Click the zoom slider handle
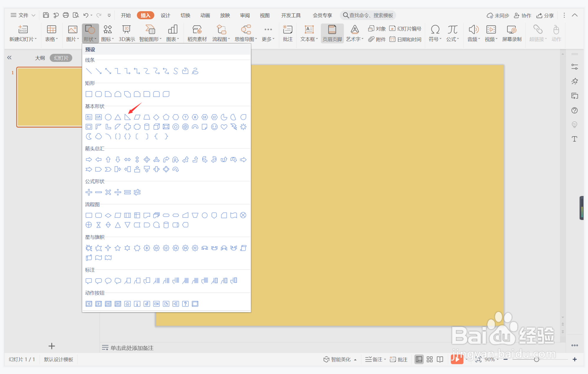 (536, 359)
